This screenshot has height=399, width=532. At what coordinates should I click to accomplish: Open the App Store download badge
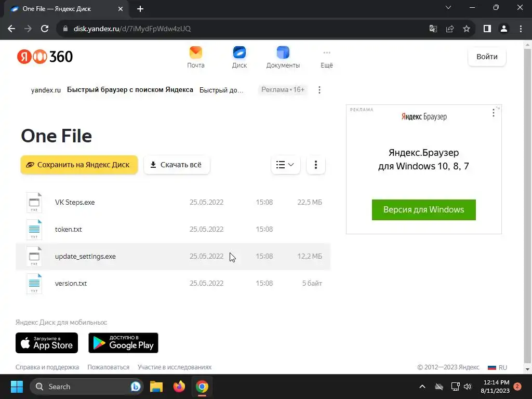[x=47, y=343]
